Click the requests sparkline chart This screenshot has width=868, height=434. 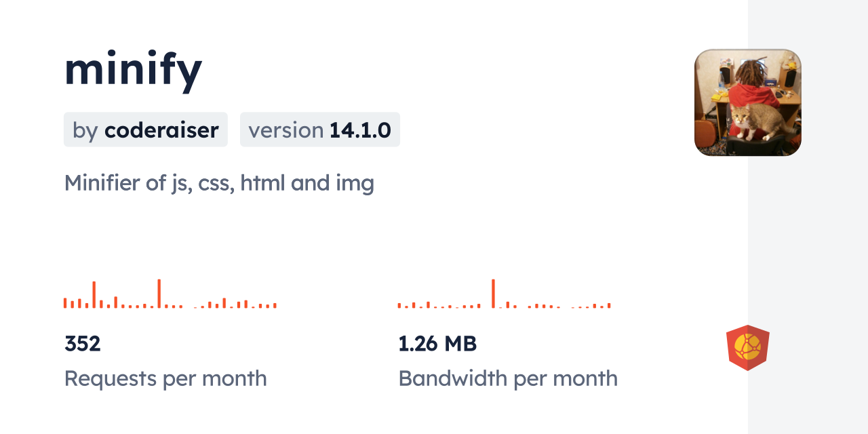pyautogui.click(x=170, y=295)
